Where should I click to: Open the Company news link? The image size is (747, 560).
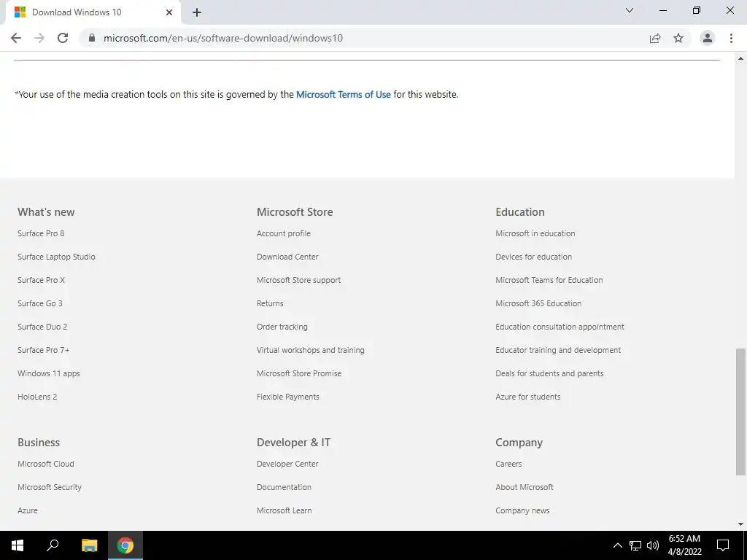click(522, 510)
